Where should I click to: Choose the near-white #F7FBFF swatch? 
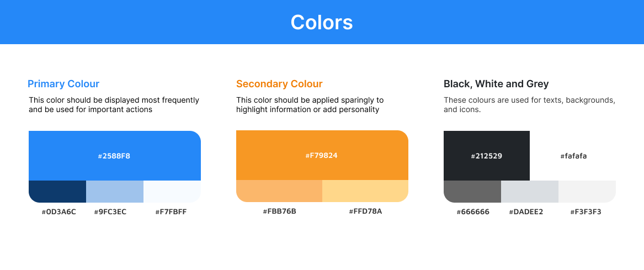tap(172, 192)
